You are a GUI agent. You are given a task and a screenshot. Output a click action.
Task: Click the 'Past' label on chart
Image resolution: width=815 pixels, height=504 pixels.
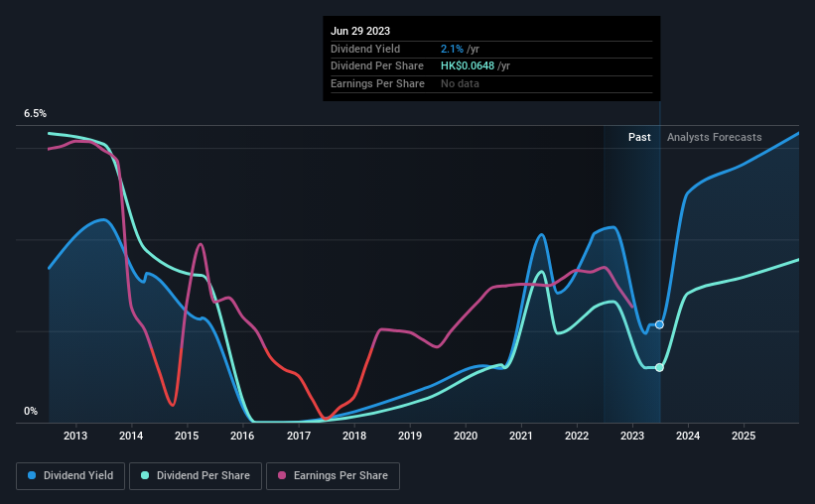point(639,137)
